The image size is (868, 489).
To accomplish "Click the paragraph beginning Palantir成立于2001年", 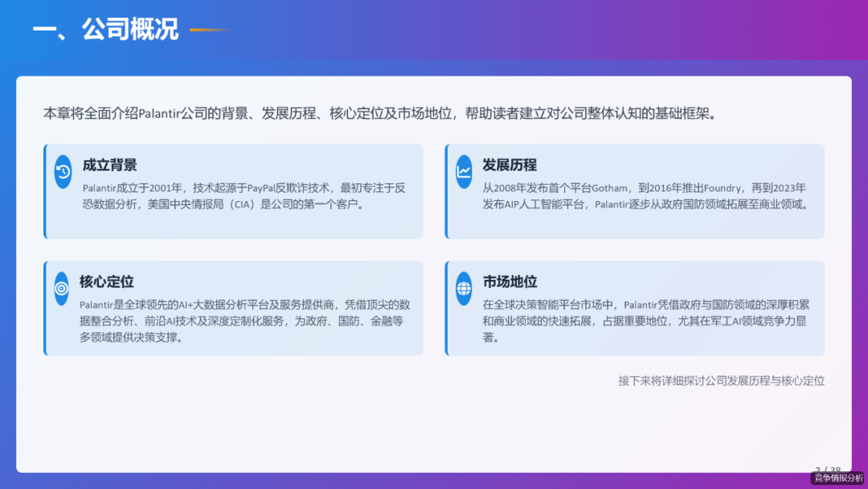I will [x=244, y=196].
